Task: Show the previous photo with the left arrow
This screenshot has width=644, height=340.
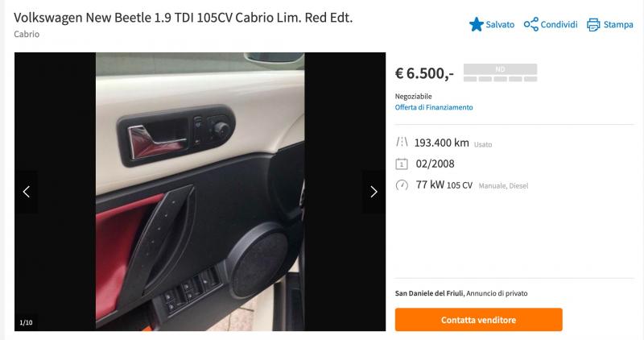Action: point(27,192)
